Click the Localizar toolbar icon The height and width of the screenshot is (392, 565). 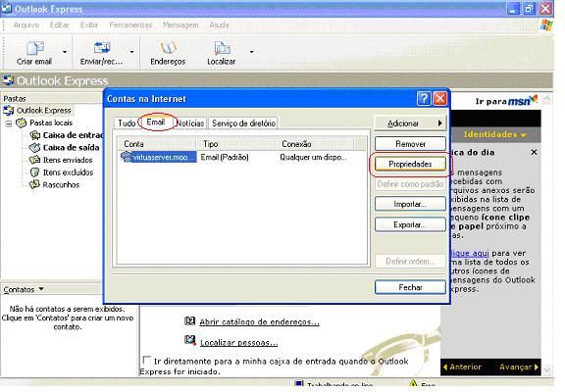click(x=222, y=48)
